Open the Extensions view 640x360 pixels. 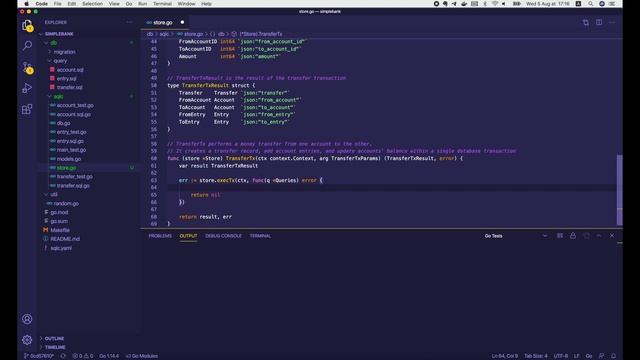27,109
